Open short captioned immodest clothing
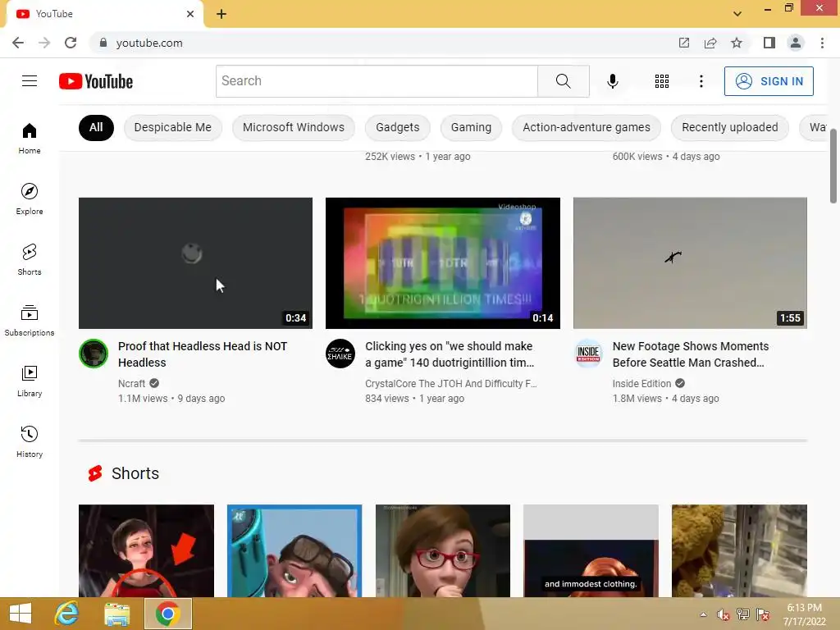Image resolution: width=840 pixels, height=630 pixels. click(591, 550)
